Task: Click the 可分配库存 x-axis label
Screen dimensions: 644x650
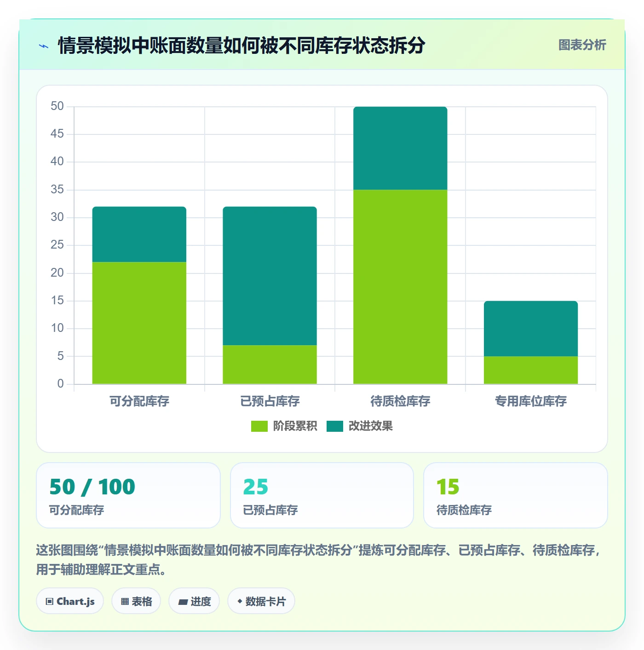Action: (139, 401)
